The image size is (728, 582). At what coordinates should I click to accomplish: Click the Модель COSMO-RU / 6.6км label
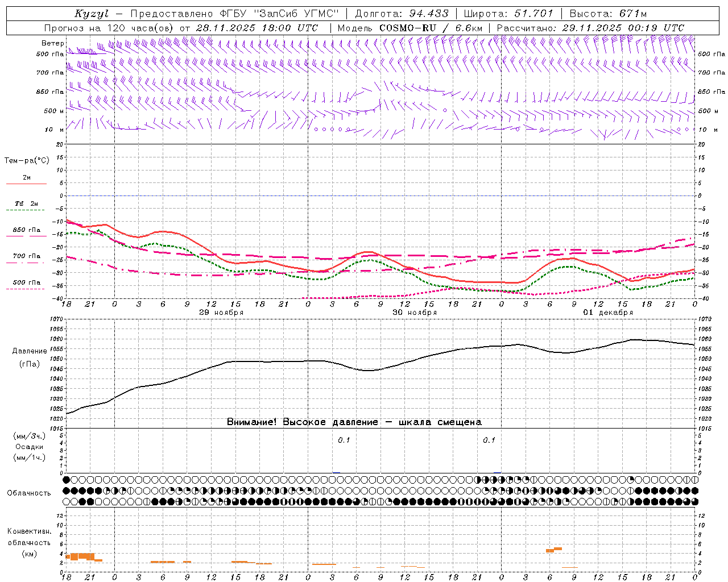click(410, 28)
